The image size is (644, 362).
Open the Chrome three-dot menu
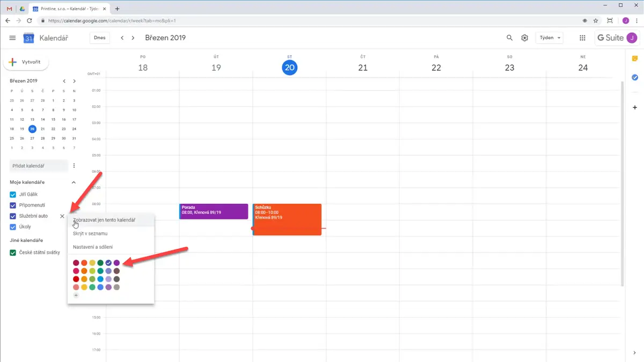[637, 21]
